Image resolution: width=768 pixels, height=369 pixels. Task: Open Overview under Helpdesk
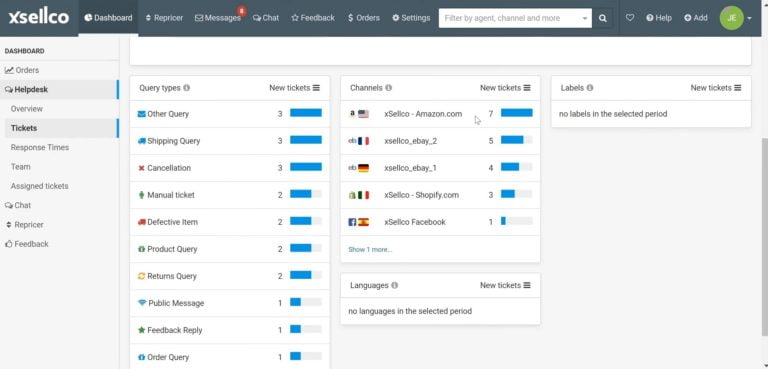[x=27, y=109]
